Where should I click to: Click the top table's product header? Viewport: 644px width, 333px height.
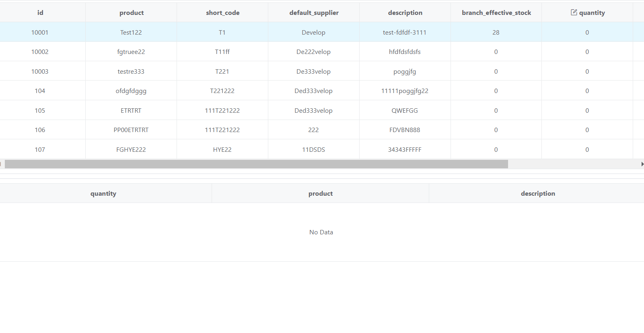pos(131,12)
